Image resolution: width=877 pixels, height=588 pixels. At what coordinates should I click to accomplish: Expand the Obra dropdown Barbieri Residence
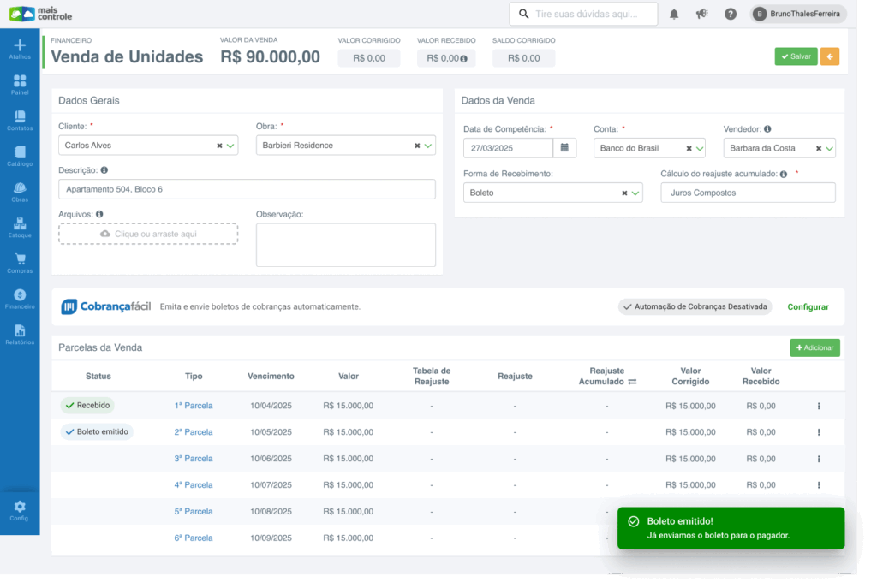pos(428,146)
